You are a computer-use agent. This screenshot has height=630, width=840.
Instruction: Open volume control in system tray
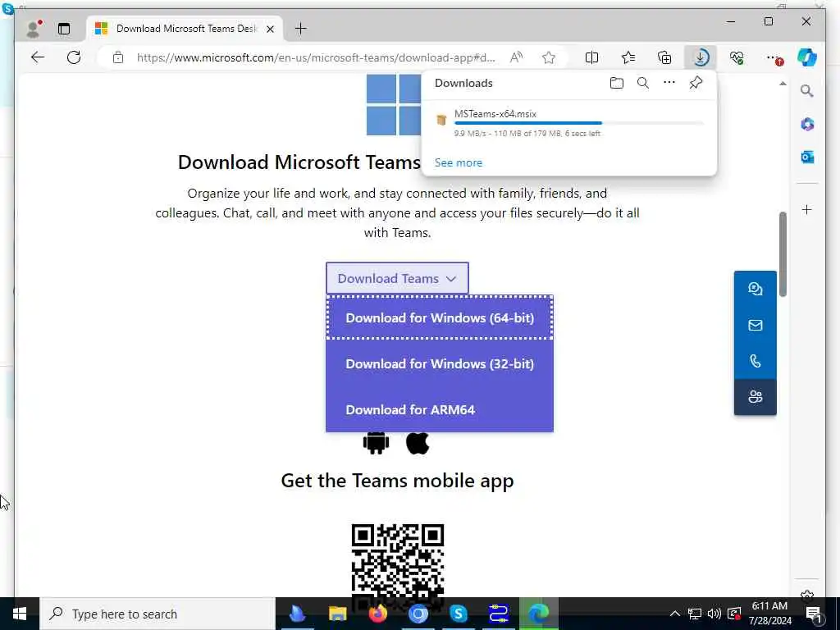pyautogui.click(x=714, y=614)
